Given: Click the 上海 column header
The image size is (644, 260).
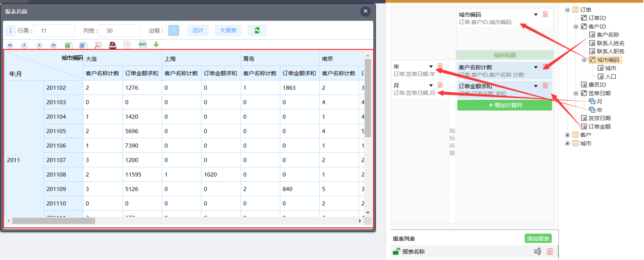Looking at the screenshot, I should tap(201, 59).
